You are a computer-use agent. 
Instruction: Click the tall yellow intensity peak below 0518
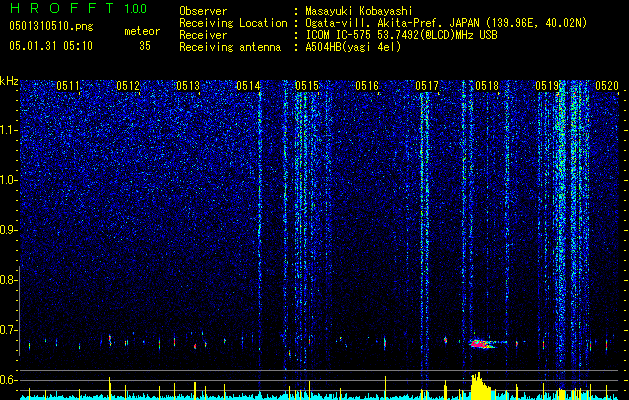(x=479, y=385)
